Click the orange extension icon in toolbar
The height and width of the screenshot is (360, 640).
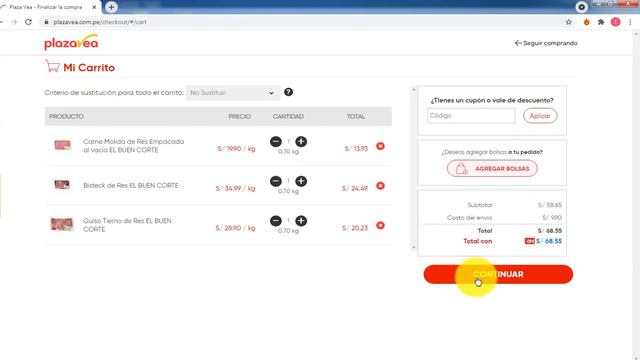[x=587, y=22]
